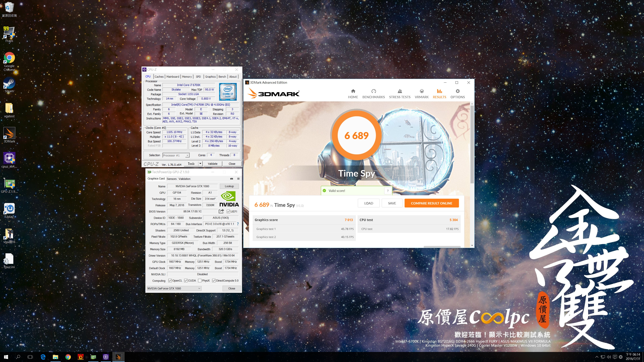
Task: Toggle the UEFI checkbox in GPU-Z
Action: tap(228, 211)
